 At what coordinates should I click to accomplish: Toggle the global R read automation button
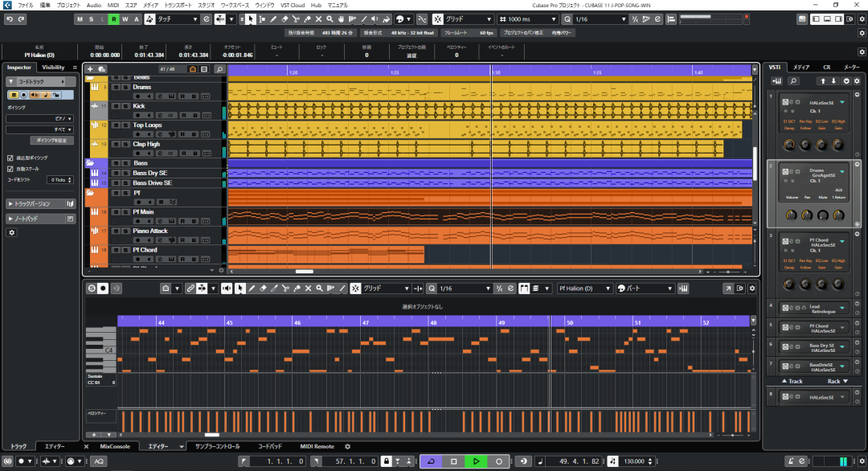click(113, 19)
